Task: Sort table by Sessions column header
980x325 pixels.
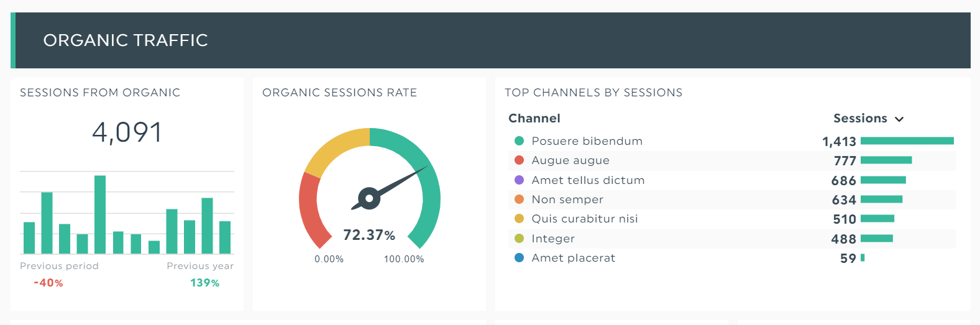Action: [860, 118]
